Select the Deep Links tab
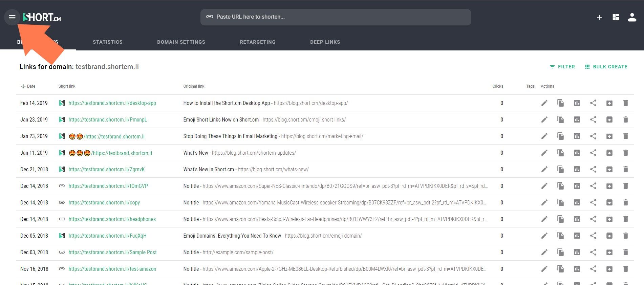 (x=325, y=42)
